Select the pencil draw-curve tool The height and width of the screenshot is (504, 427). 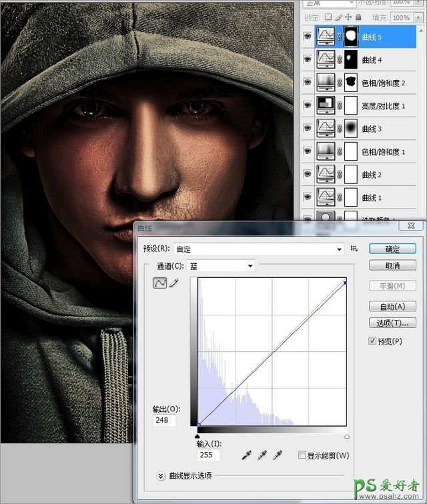point(174,283)
